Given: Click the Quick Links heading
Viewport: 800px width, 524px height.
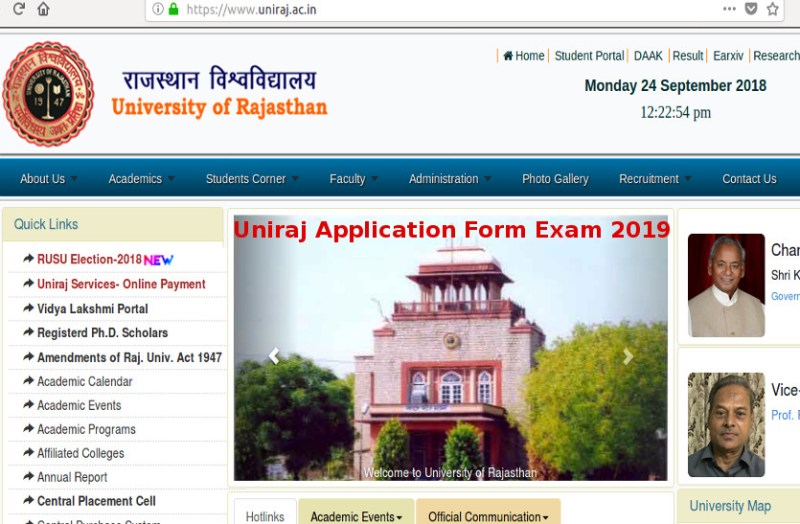Looking at the screenshot, I should click(x=46, y=224).
